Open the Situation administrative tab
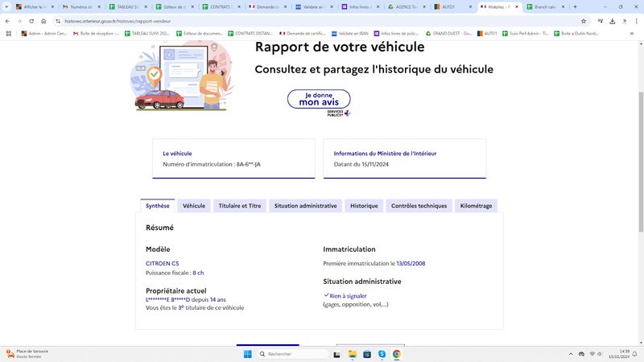 tap(305, 206)
